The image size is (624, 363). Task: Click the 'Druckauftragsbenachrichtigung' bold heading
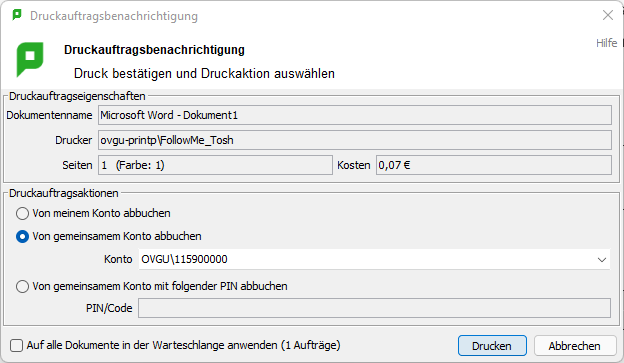click(x=154, y=50)
